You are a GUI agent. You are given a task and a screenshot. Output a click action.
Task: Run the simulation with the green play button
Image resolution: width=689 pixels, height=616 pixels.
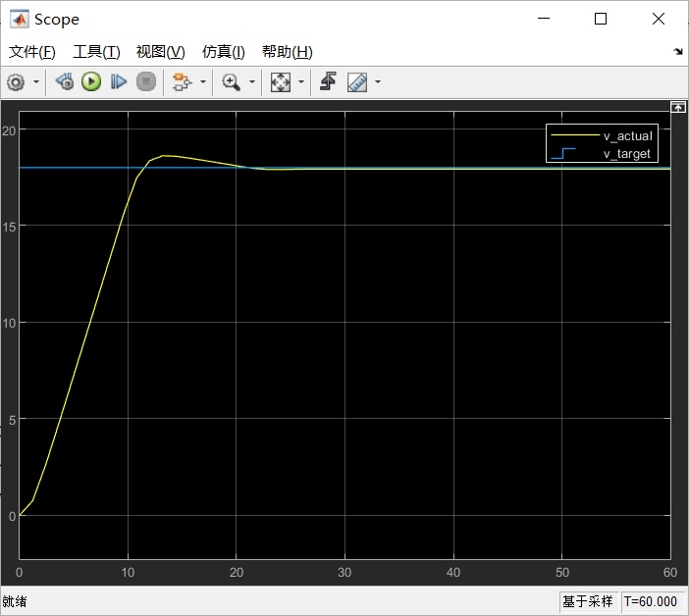click(91, 81)
